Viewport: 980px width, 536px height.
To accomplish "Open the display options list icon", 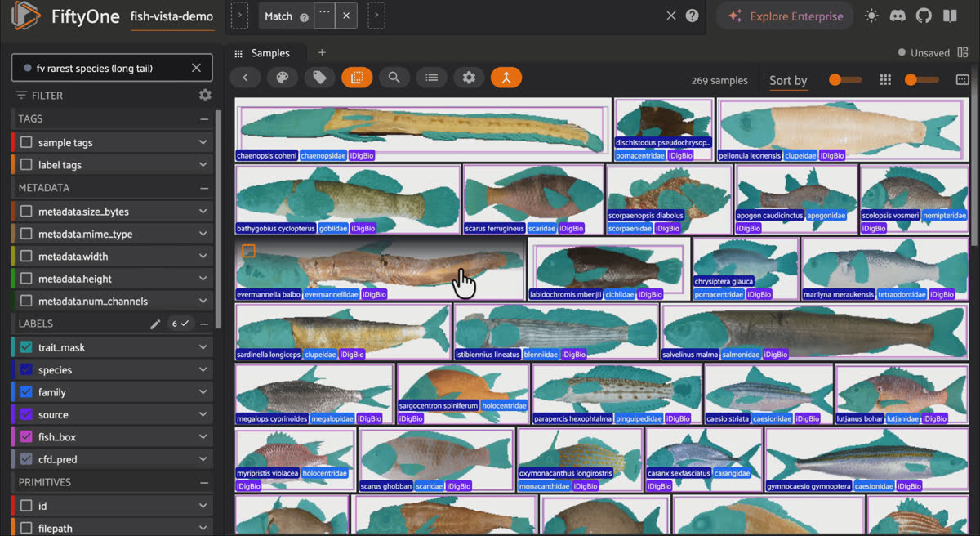I will coord(431,78).
